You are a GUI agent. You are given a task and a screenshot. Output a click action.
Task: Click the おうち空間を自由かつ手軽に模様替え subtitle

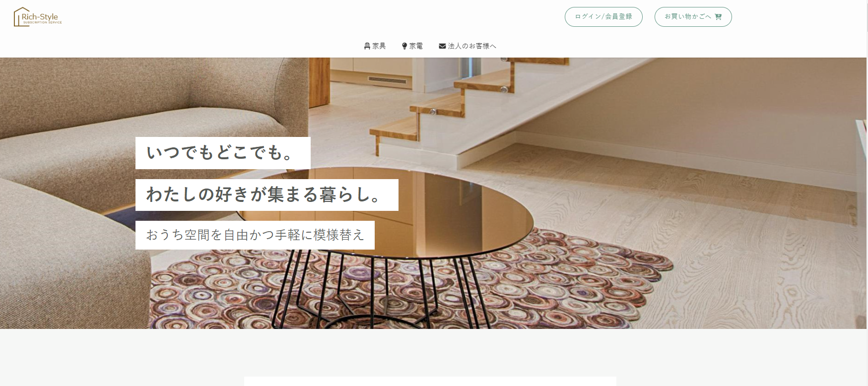pos(255,235)
